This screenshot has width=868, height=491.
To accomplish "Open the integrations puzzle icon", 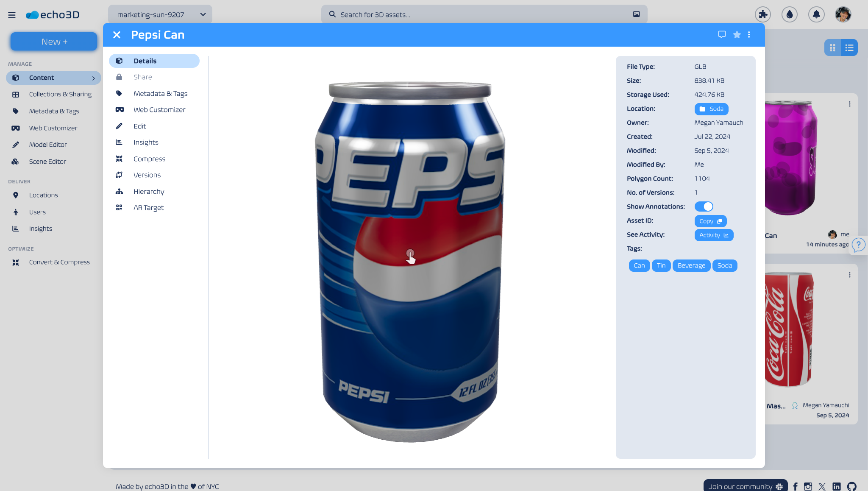I will [763, 14].
